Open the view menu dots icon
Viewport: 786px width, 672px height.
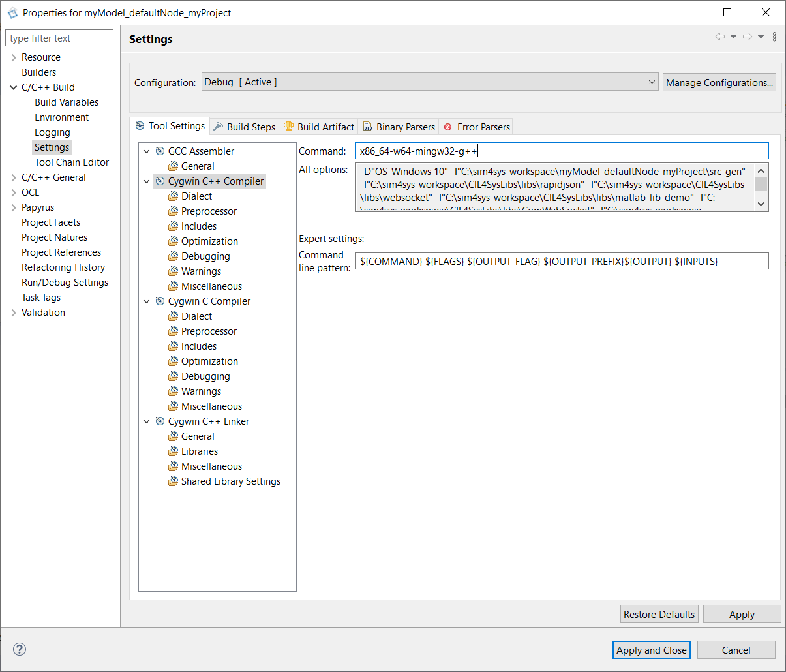774,37
